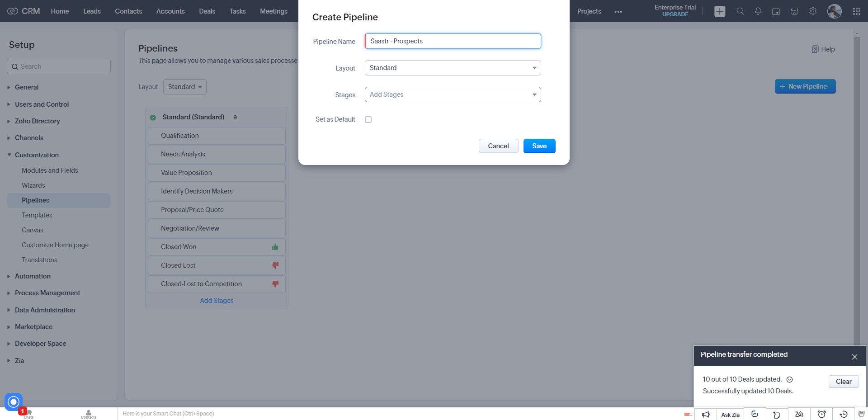Switch to the Deals tab
The height and width of the screenshot is (420, 868).
207,11
